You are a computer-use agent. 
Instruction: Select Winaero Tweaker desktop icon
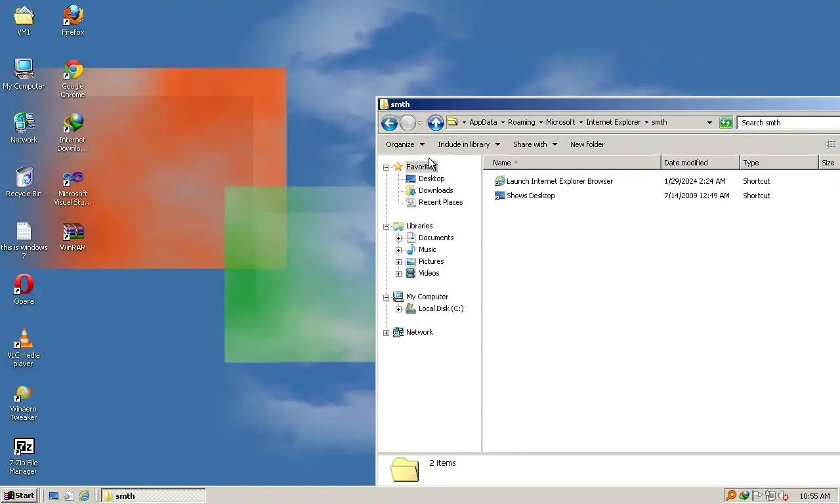24,402
